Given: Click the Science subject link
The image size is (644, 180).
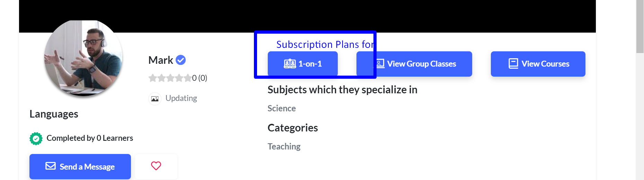Looking at the screenshot, I should pyautogui.click(x=282, y=109).
